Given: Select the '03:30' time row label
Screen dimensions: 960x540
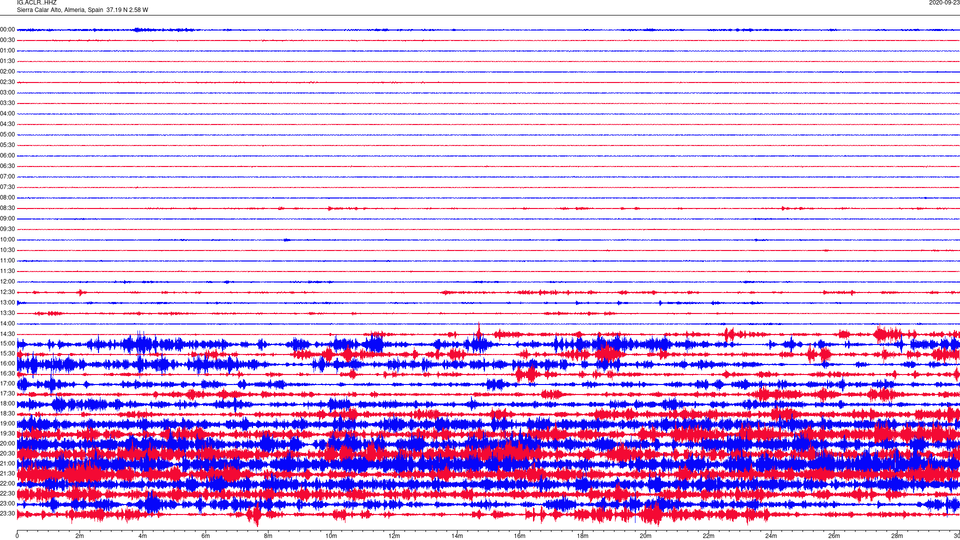Looking at the screenshot, I should 7,103.
